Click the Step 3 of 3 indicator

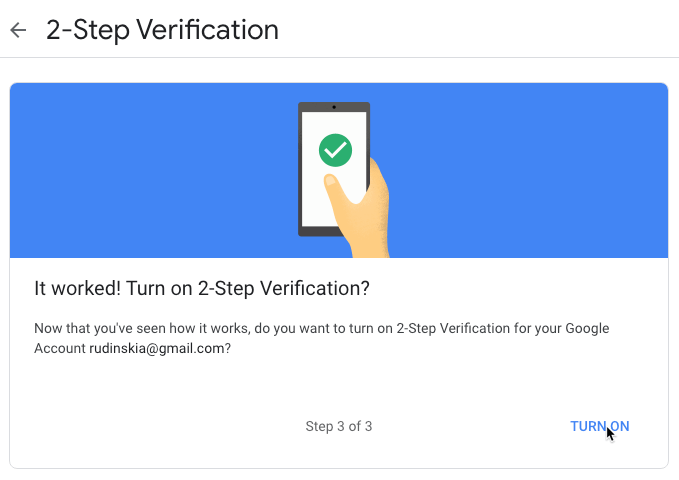click(x=339, y=426)
